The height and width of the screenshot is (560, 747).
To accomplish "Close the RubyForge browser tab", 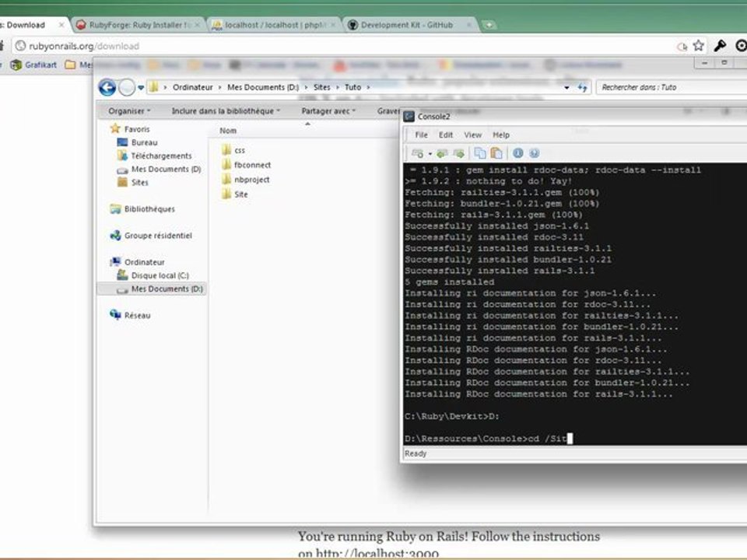I will click(197, 25).
